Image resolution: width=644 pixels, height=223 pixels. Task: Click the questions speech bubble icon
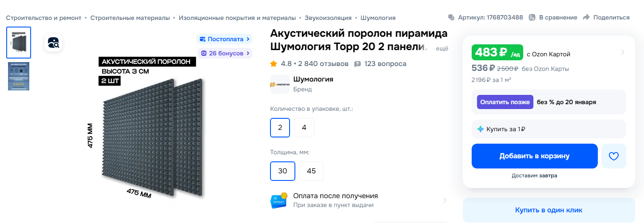358,64
